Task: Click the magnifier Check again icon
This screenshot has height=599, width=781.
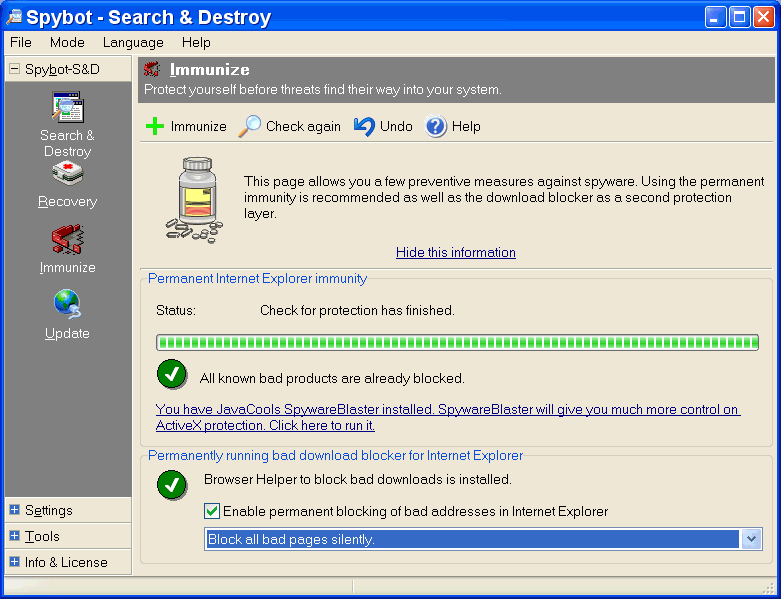Action: coord(249,126)
